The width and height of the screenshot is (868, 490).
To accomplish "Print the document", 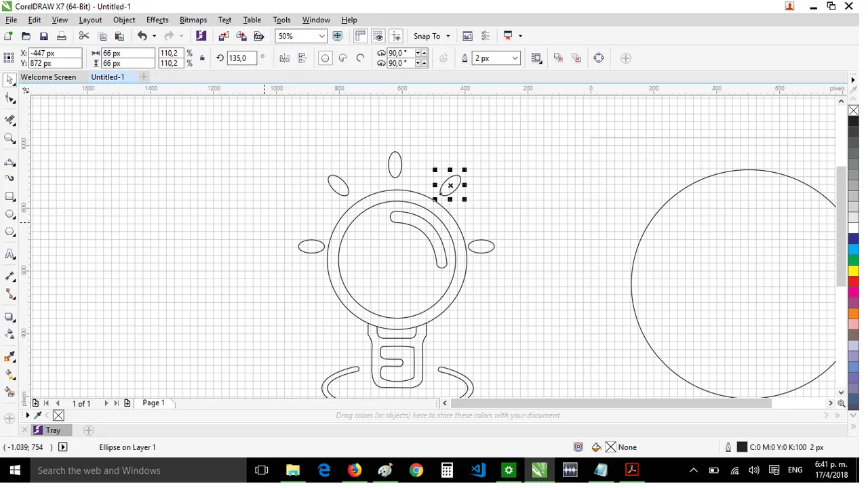I will [61, 36].
